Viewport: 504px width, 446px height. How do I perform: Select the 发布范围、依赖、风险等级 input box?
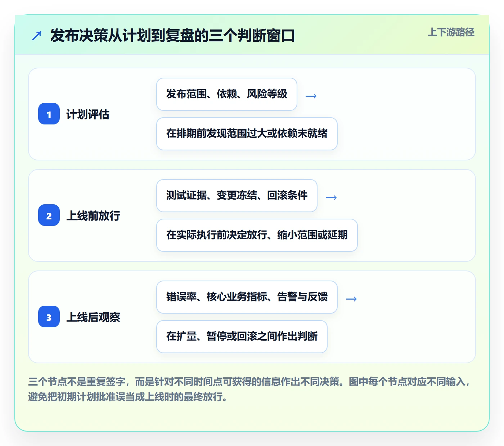(x=227, y=94)
